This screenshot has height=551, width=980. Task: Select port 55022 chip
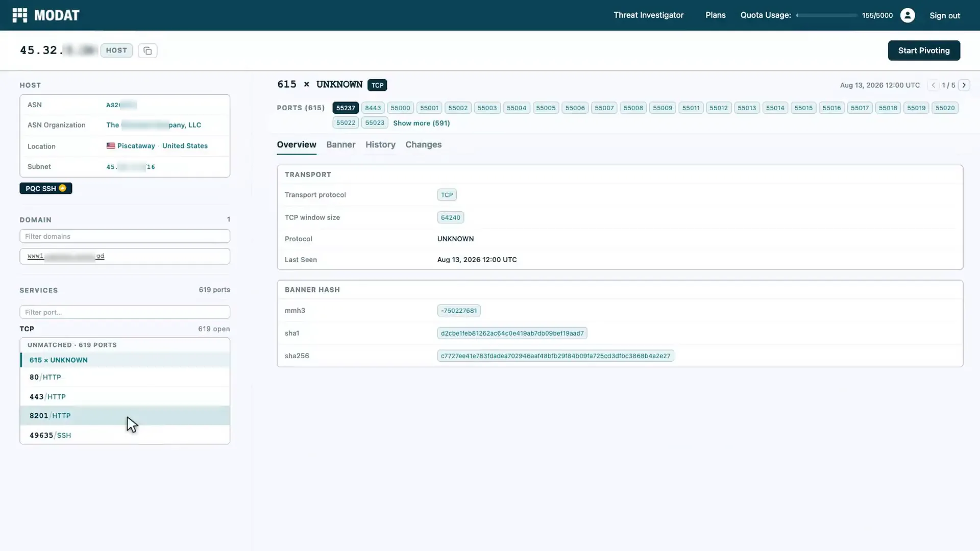click(346, 122)
